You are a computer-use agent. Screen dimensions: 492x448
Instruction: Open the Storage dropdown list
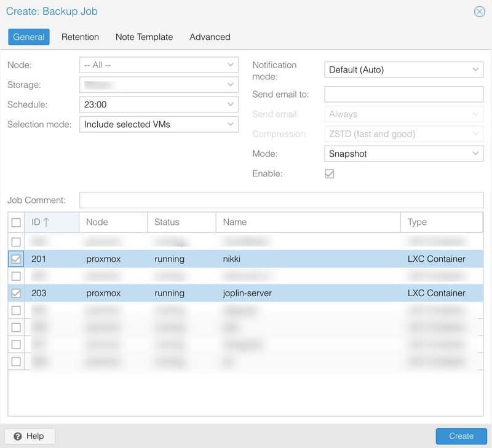[231, 85]
